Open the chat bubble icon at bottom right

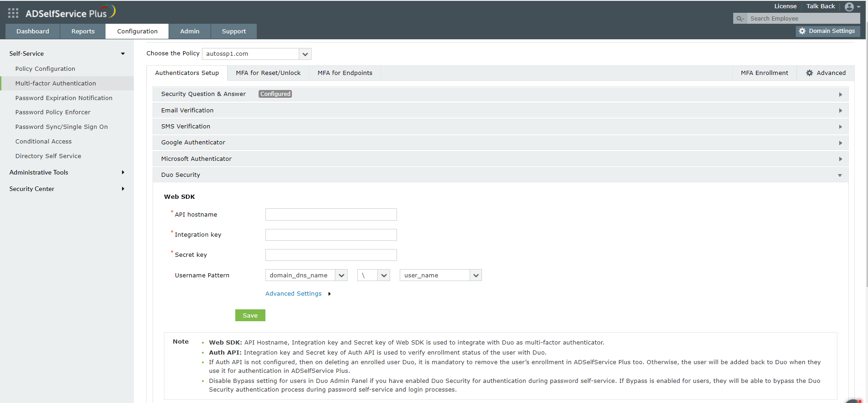[x=854, y=401]
